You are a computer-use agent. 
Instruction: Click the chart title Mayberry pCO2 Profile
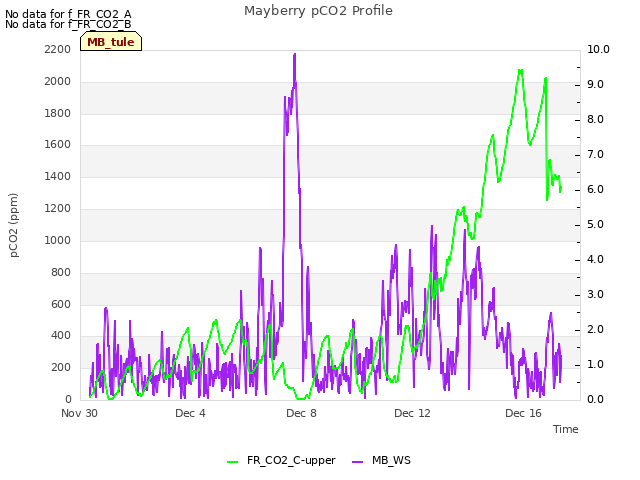pyautogui.click(x=318, y=11)
